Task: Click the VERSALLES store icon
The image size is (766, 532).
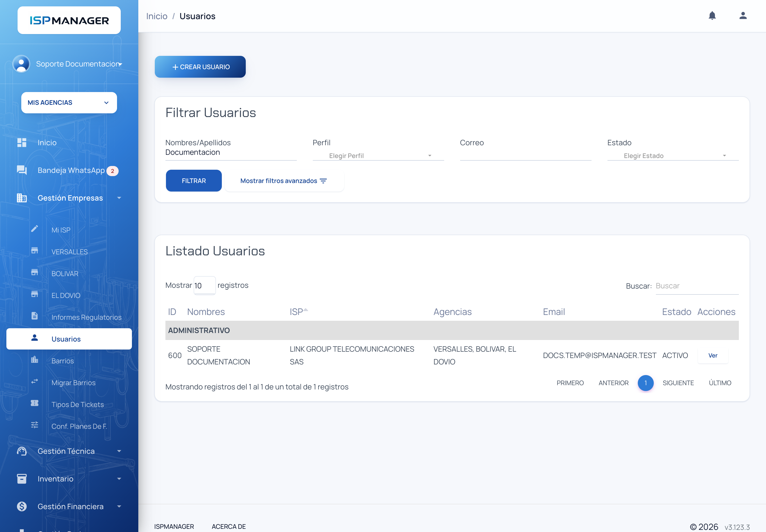Action: tap(34, 251)
